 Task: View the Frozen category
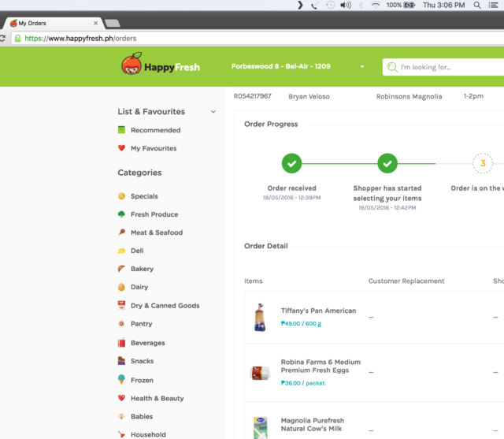click(x=142, y=380)
